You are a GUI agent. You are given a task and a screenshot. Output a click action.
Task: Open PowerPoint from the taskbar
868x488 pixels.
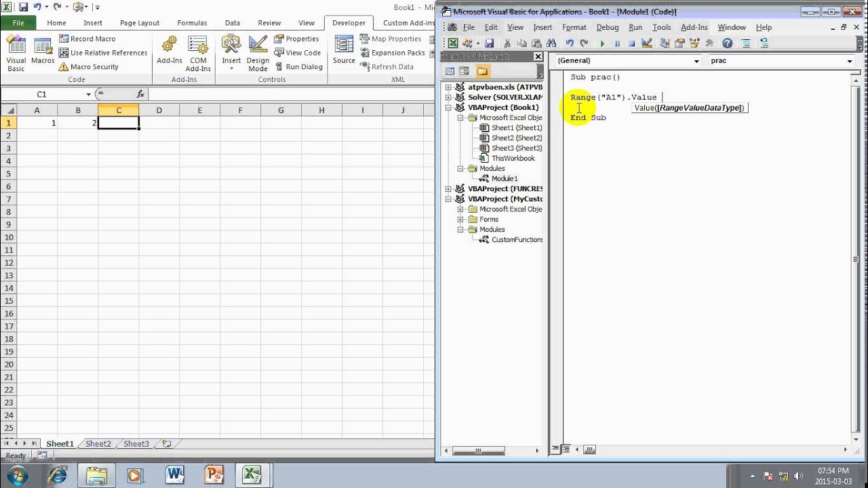(214, 475)
